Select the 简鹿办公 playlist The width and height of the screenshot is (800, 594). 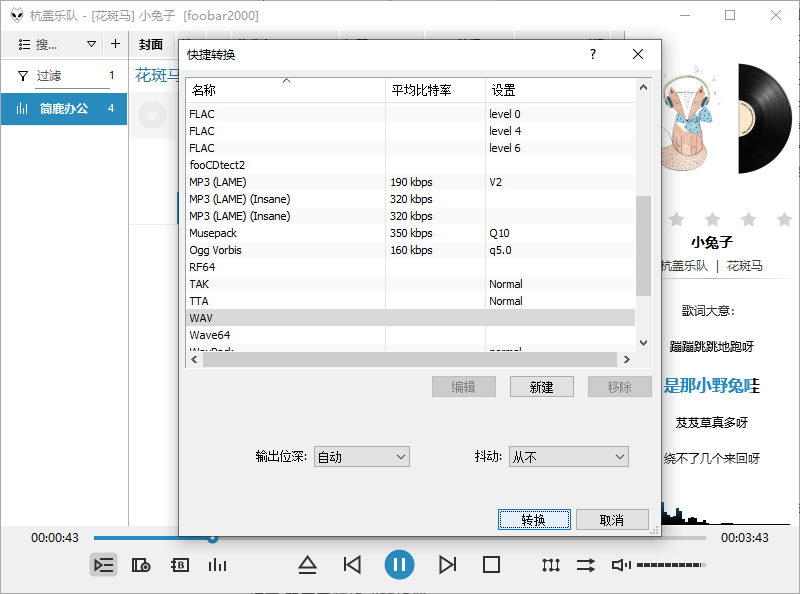(x=64, y=108)
